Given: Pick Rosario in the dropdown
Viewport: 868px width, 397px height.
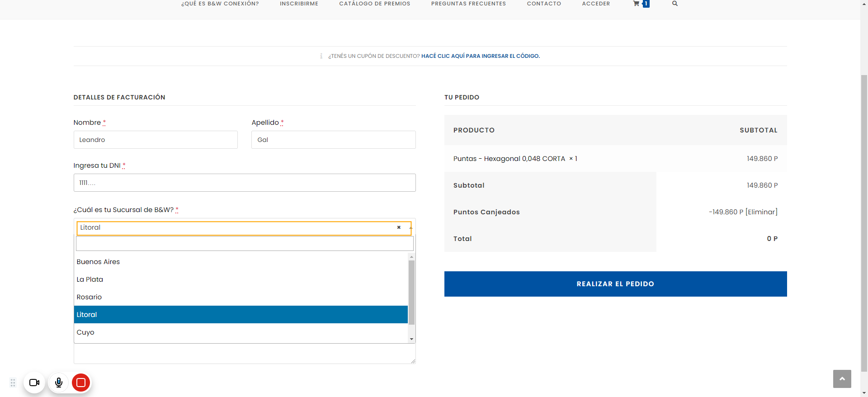Looking at the screenshot, I should [89, 297].
